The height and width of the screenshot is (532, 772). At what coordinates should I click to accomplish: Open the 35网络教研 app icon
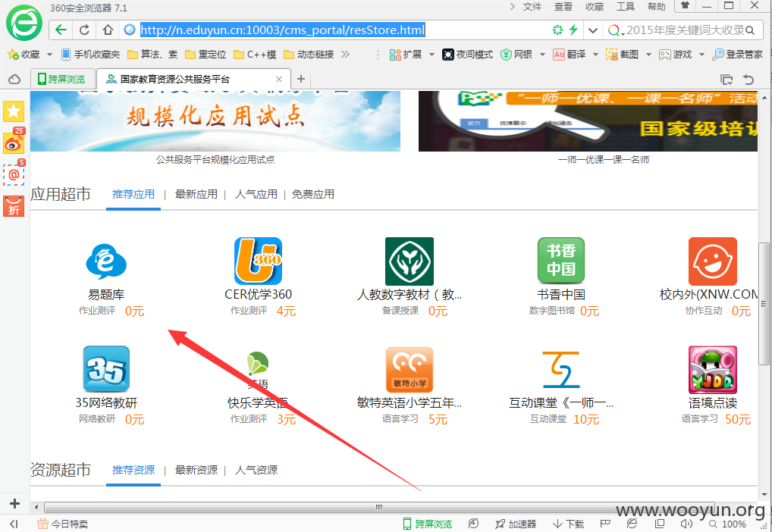pyautogui.click(x=106, y=369)
